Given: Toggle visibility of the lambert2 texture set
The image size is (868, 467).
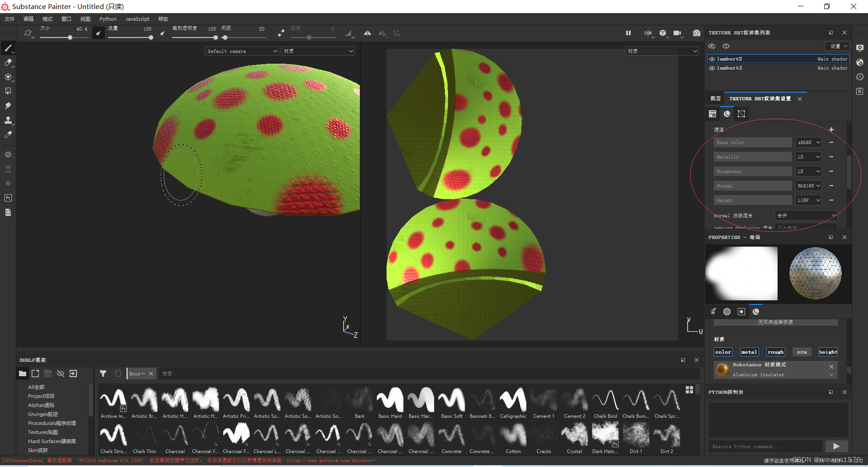Looking at the screenshot, I should 711,59.
